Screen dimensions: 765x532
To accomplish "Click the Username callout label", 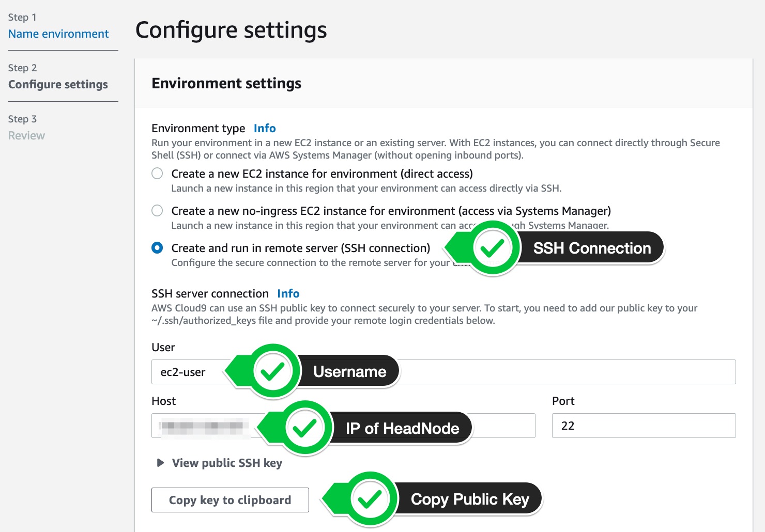I will coord(350,371).
